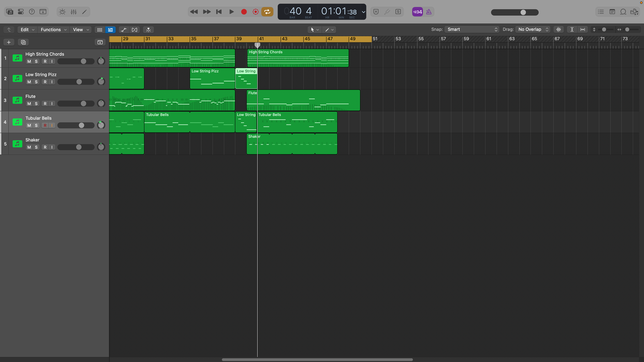Screen dimensions: 644x362
Task: Click the add new track plus button
Action: point(9,42)
